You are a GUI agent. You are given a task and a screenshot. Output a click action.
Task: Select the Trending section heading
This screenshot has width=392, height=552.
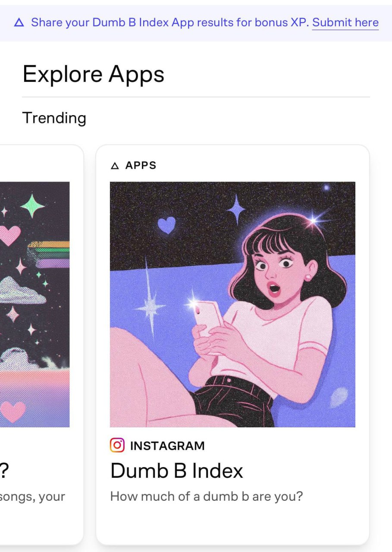pos(54,118)
